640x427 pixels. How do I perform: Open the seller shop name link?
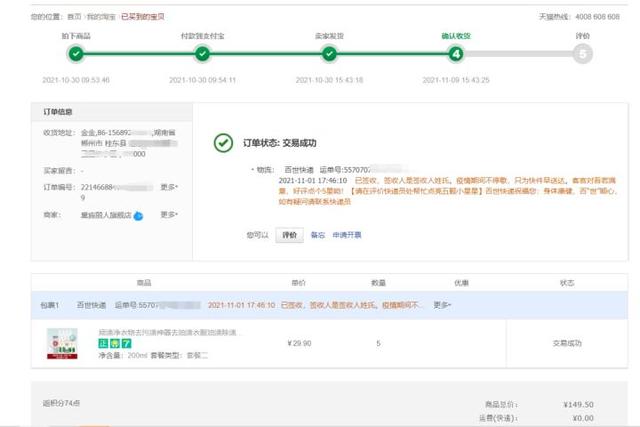(x=106, y=215)
